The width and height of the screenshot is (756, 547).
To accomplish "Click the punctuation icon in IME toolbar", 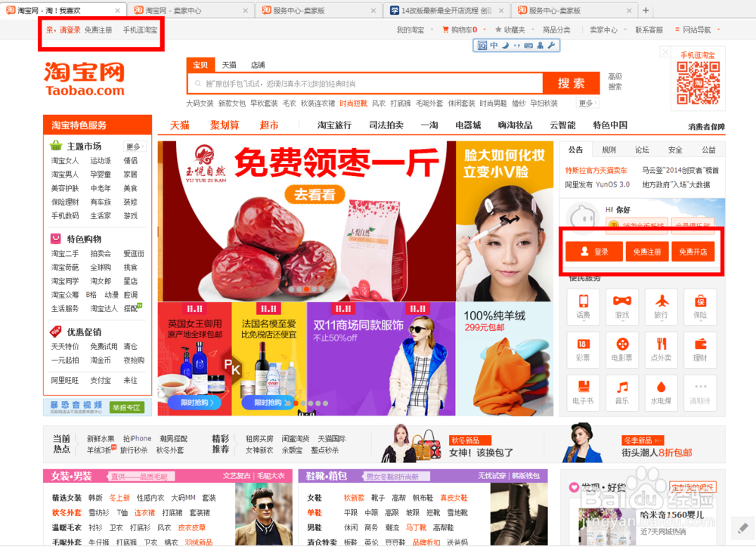I will coord(516,45).
